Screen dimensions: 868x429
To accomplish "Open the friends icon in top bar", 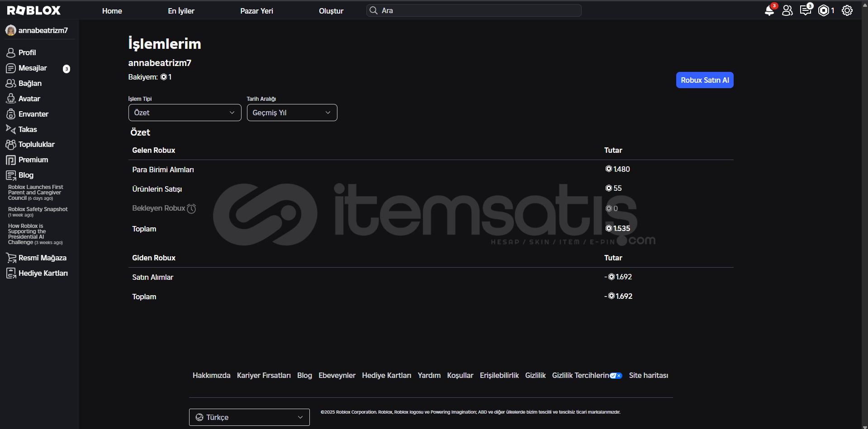I will (787, 10).
